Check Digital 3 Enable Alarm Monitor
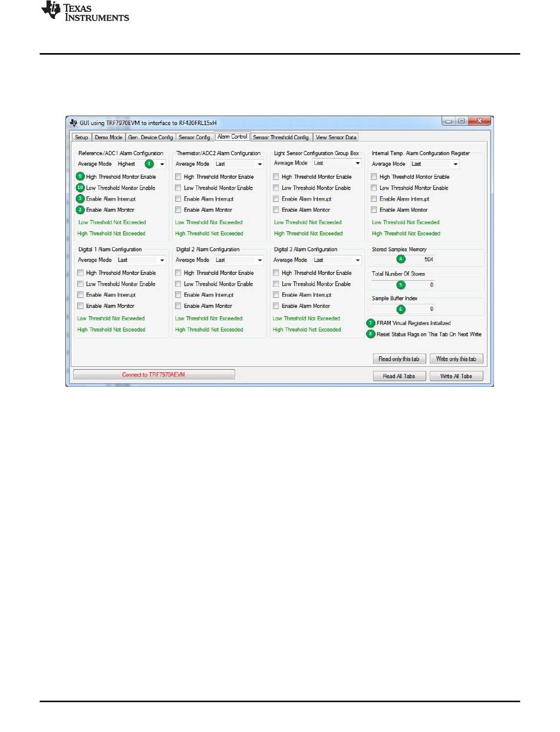This screenshot has height=732, width=560. click(x=276, y=306)
